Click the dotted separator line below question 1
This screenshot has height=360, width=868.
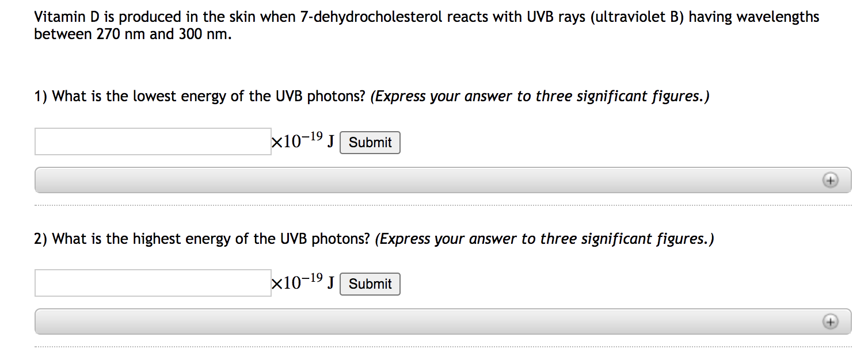[443, 205]
